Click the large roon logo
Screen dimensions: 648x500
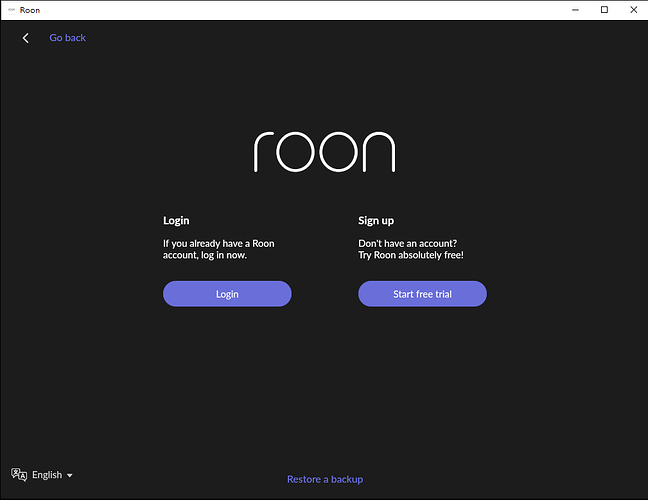(x=324, y=152)
